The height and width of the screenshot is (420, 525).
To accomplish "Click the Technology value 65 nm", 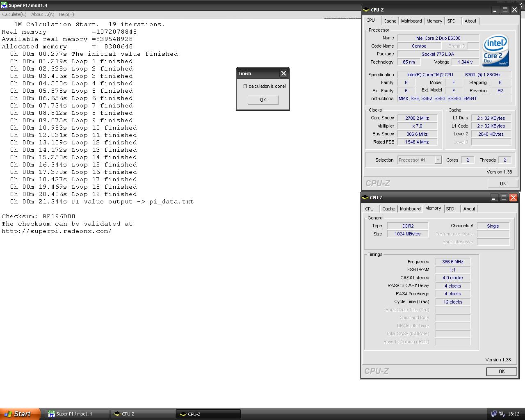I will pos(409,62).
